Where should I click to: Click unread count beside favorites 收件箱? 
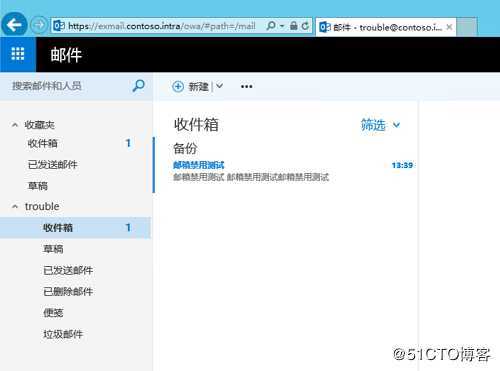(128, 143)
